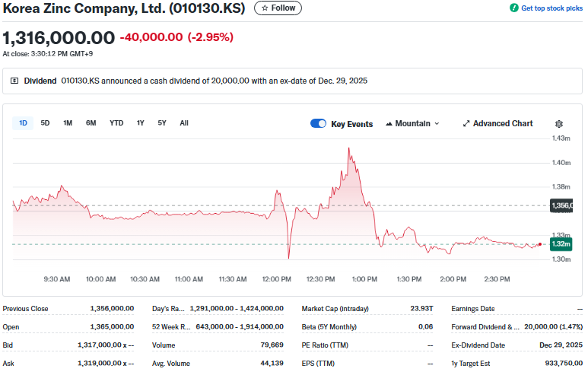Click the price change -40,000.00 (-2.95%)
The image size is (588, 372).
[x=176, y=37]
